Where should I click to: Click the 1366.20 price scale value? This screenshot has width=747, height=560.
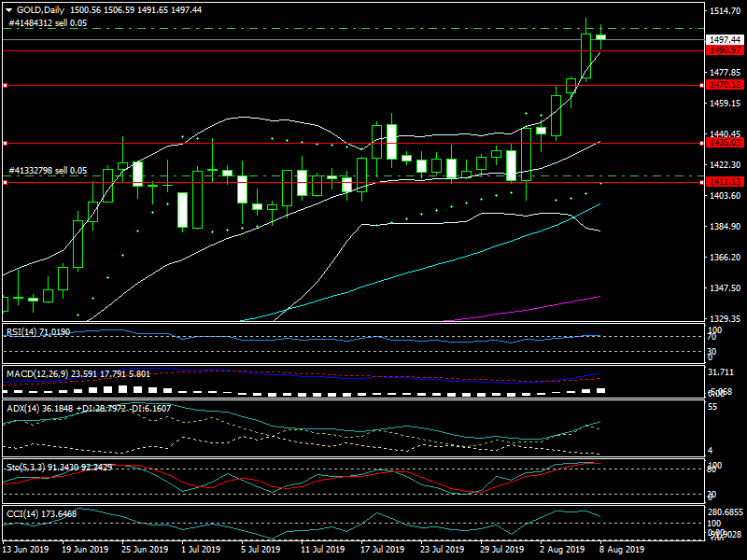(726, 258)
